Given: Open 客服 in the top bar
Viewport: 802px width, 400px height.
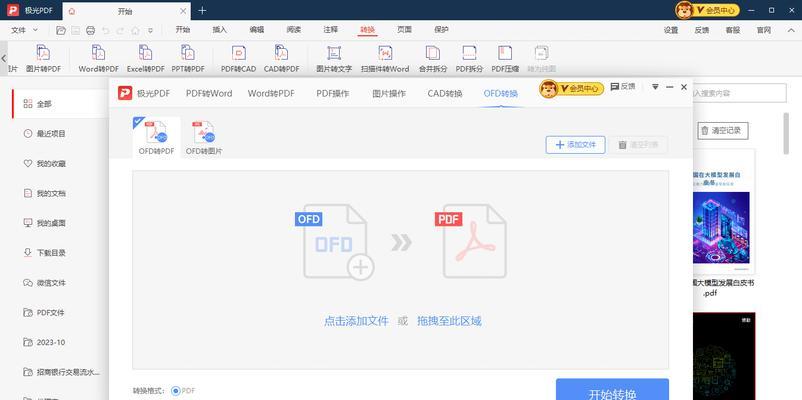Looking at the screenshot, I should click(x=732, y=30).
